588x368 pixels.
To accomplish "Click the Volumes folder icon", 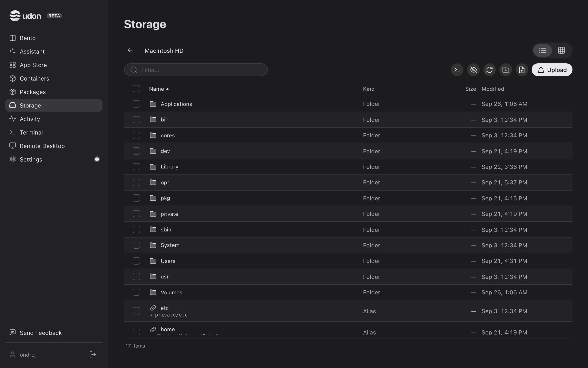I will [153, 292].
